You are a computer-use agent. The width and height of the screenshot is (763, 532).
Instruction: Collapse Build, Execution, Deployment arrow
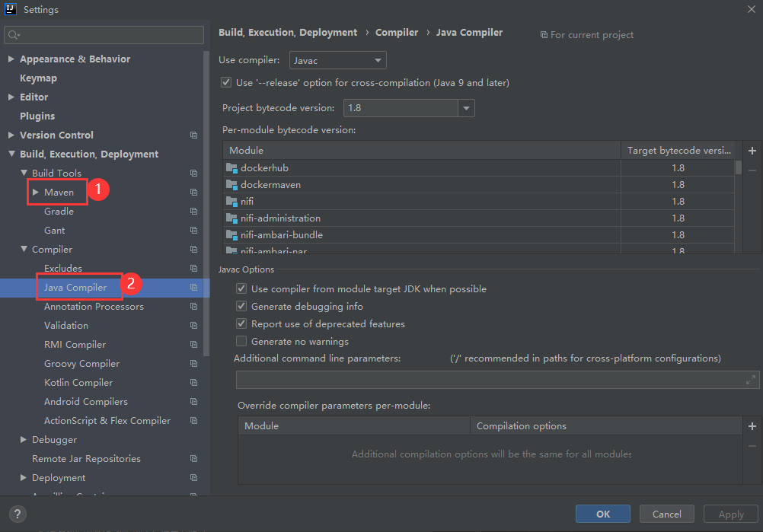click(x=11, y=154)
